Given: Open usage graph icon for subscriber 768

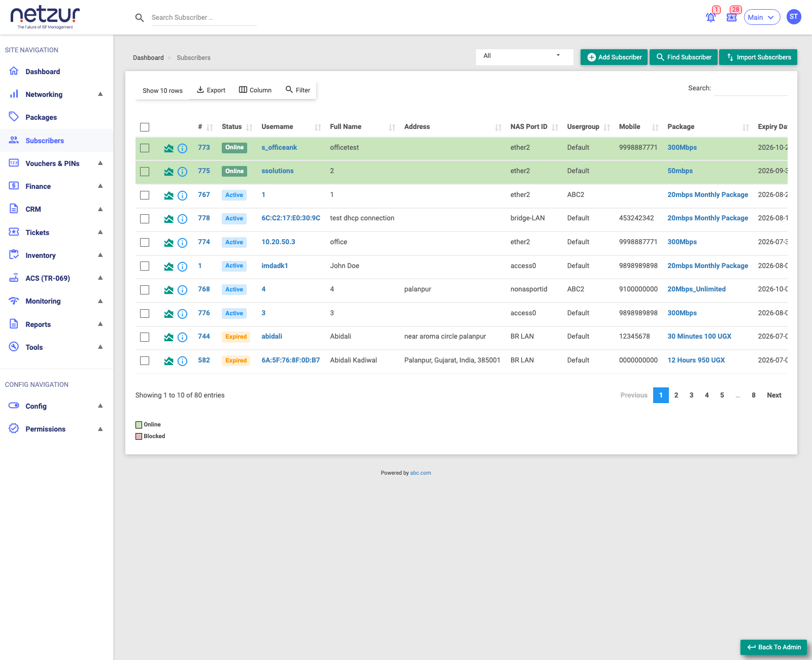Looking at the screenshot, I should tap(169, 290).
